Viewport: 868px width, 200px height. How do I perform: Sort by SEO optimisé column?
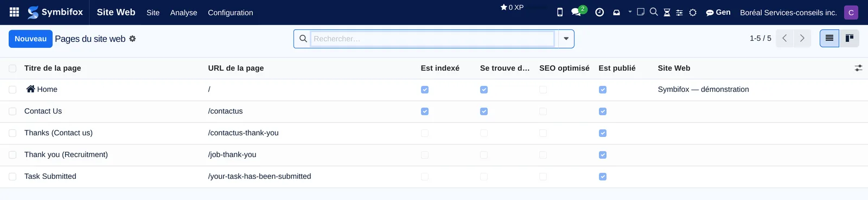tap(564, 68)
